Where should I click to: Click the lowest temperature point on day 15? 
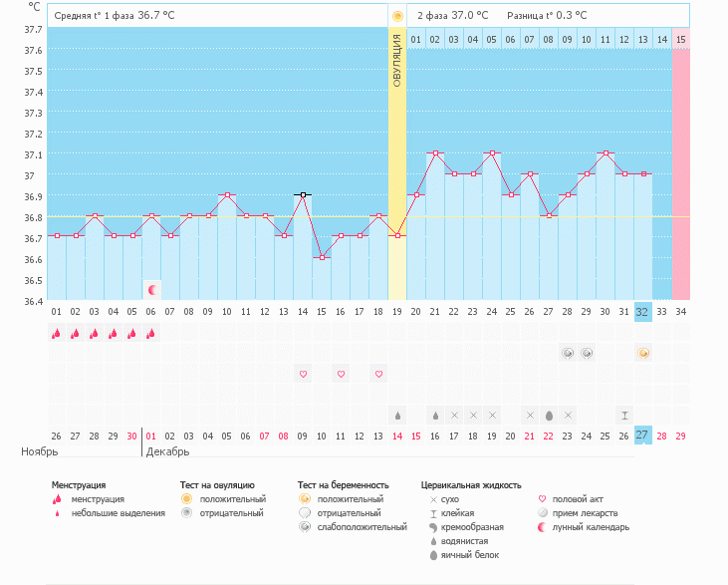click(x=322, y=257)
